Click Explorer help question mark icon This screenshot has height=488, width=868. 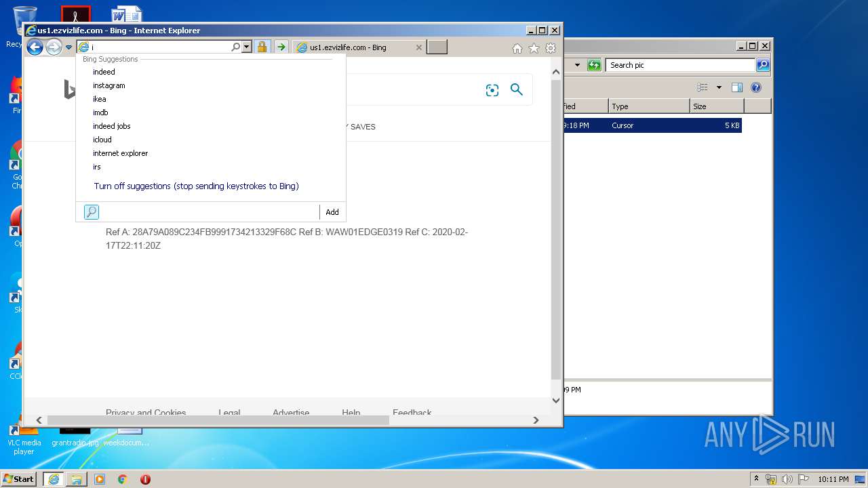[x=756, y=87]
